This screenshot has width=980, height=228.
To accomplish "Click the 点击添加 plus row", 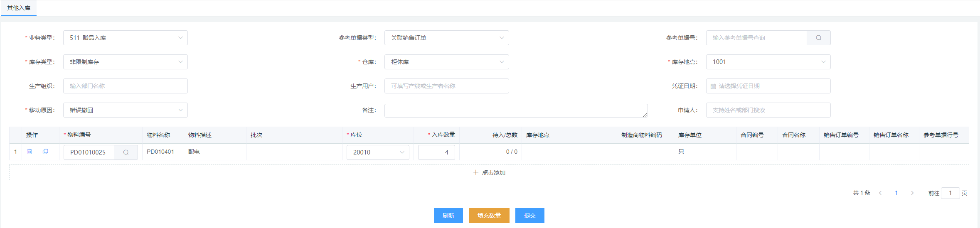I will (x=489, y=172).
